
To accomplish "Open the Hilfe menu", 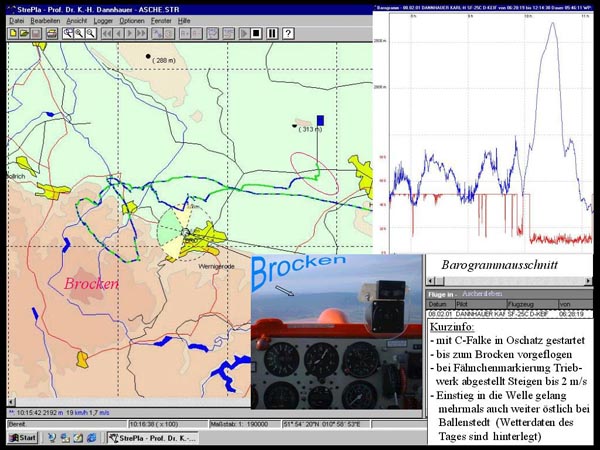I will (x=184, y=21).
